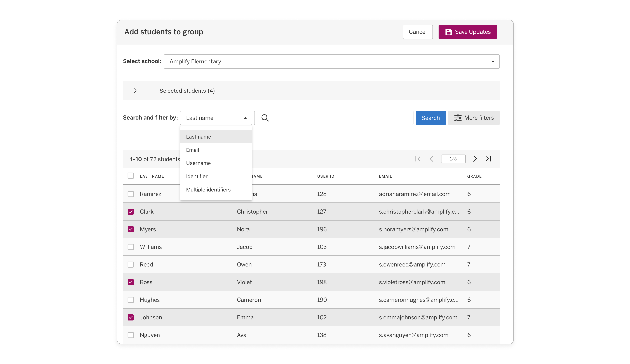Go to previous page arrow
This screenshot has height=364, width=630.
pyautogui.click(x=431, y=159)
